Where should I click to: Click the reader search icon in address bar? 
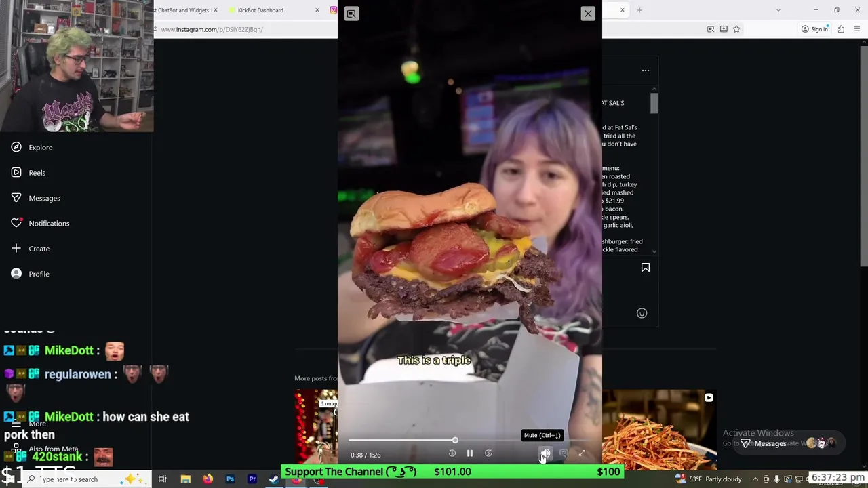(711, 29)
